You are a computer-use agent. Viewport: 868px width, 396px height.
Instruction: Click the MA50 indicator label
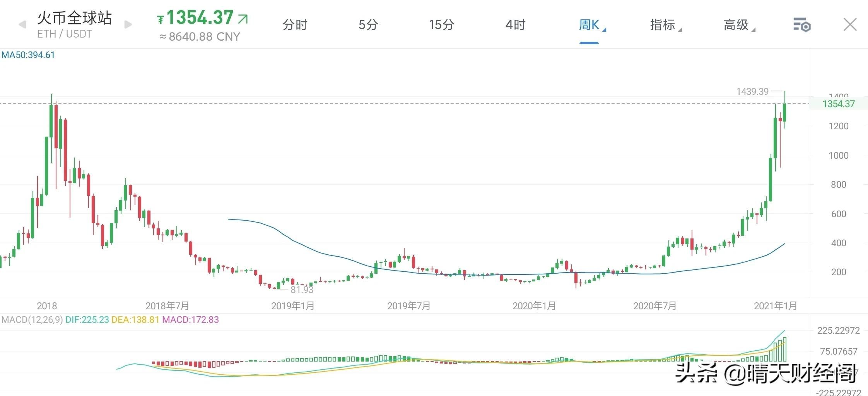point(28,55)
